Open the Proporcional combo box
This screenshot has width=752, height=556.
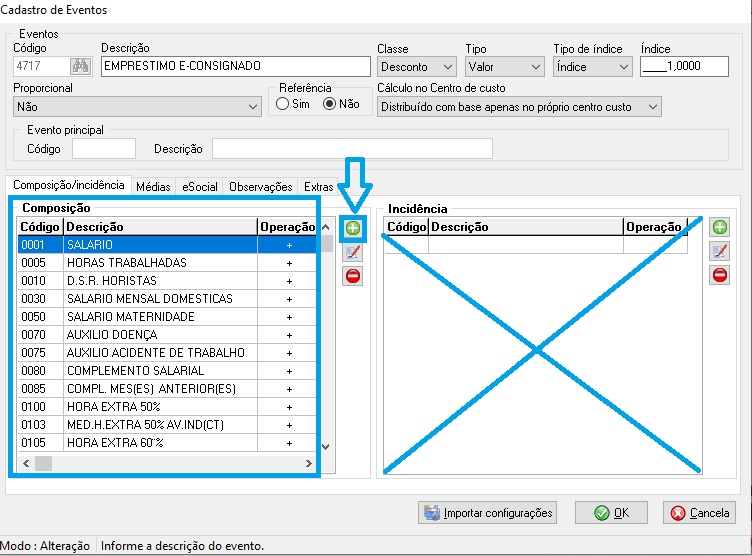click(137, 107)
